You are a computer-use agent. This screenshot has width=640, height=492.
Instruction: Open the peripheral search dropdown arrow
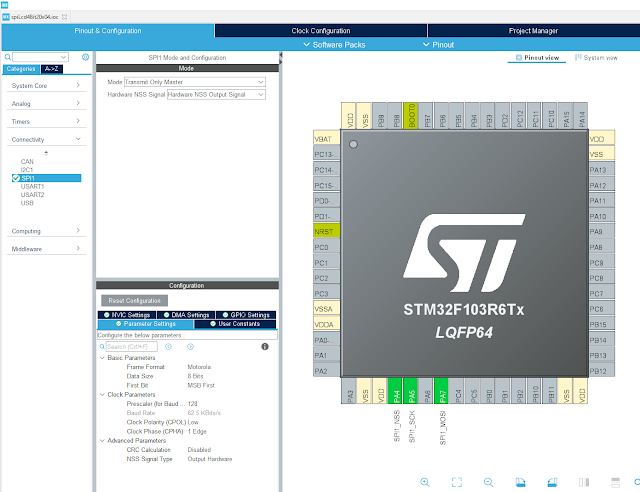click(x=64, y=57)
